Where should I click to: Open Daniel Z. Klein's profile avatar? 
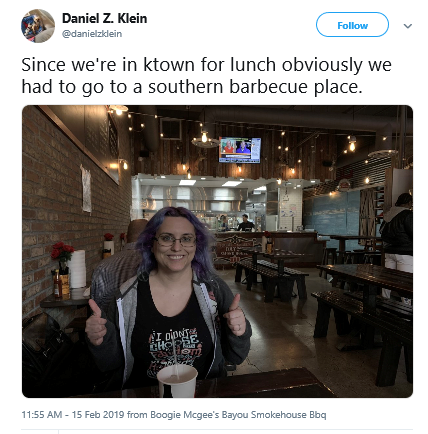click(38, 26)
